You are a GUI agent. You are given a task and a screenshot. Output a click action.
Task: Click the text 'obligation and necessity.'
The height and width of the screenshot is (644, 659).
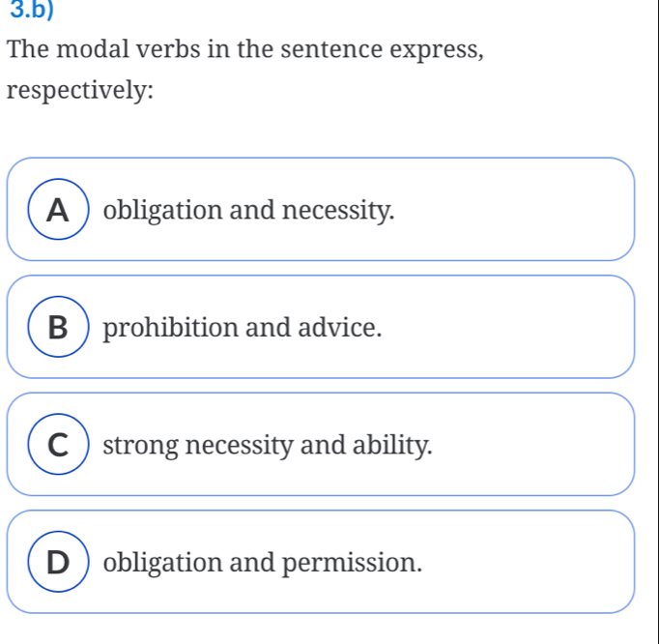[249, 210]
